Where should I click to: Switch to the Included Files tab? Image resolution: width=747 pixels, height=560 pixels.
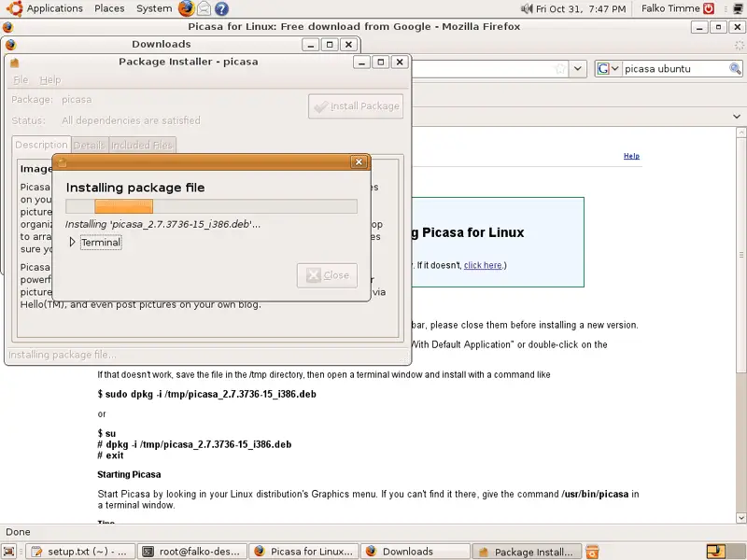point(142,146)
